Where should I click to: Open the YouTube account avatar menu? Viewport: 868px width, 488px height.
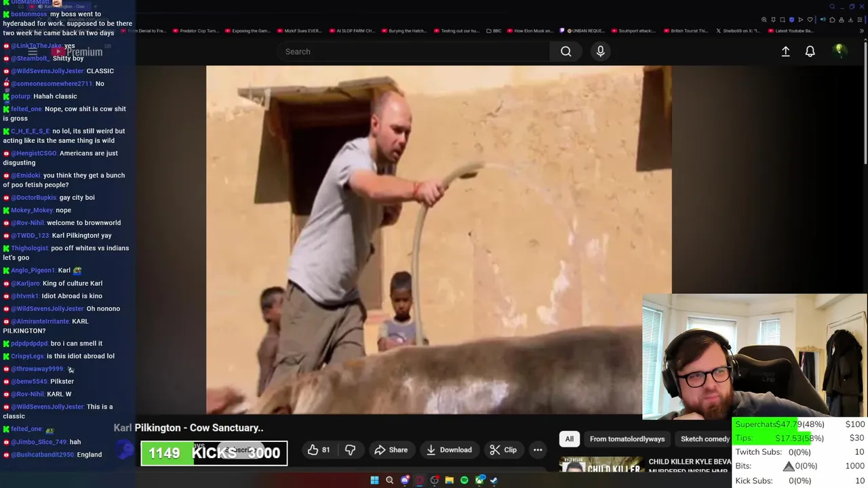[x=840, y=50]
